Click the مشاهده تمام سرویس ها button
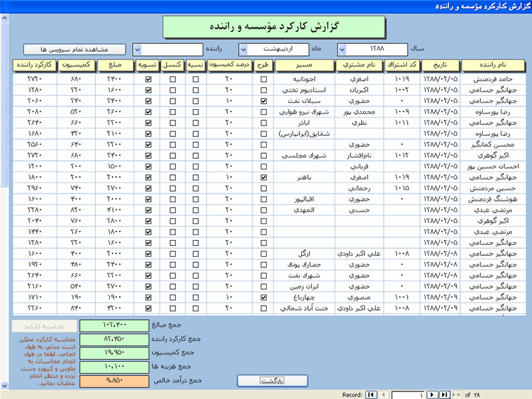 (x=74, y=49)
